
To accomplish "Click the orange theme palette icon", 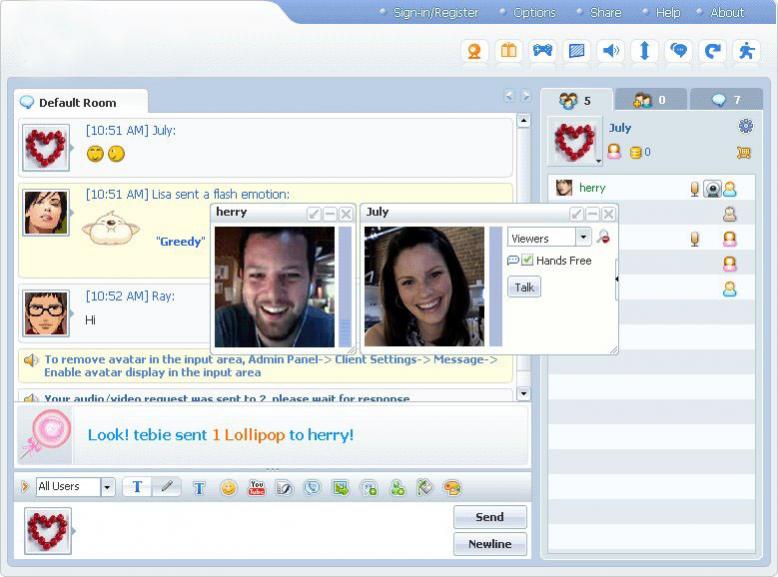I will pyautogui.click(x=453, y=488).
